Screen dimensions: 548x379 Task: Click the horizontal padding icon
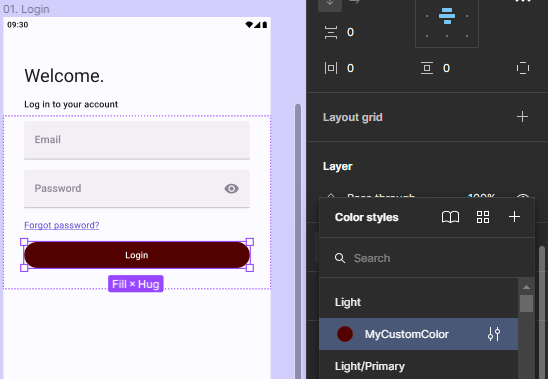pos(331,68)
